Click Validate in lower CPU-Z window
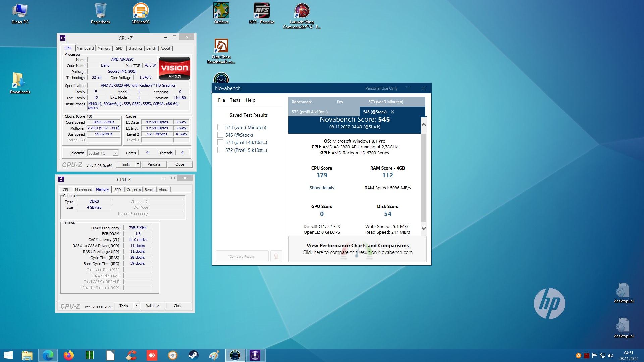Image resolution: width=644 pixels, height=362 pixels. (x=152, y=306)
